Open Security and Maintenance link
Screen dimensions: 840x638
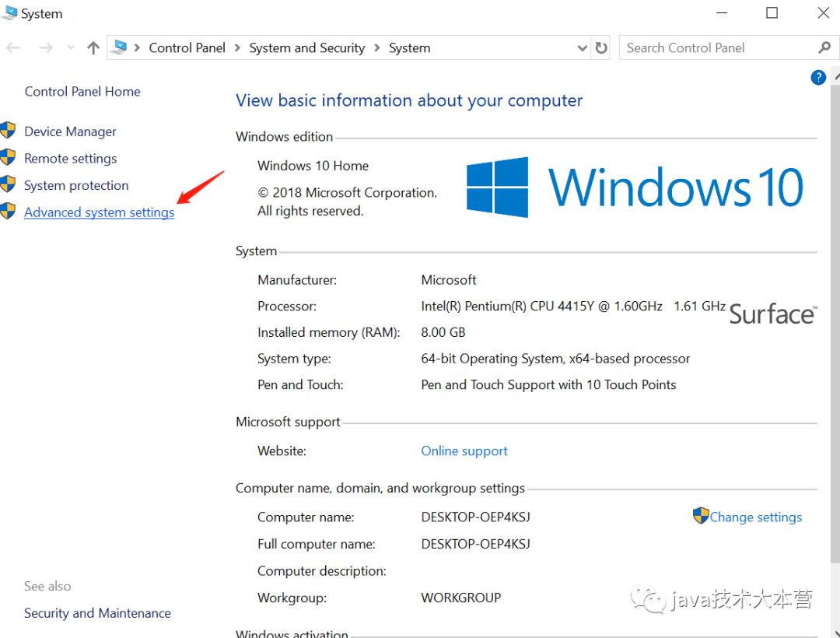pyautogui.click(x=97, y=613)
